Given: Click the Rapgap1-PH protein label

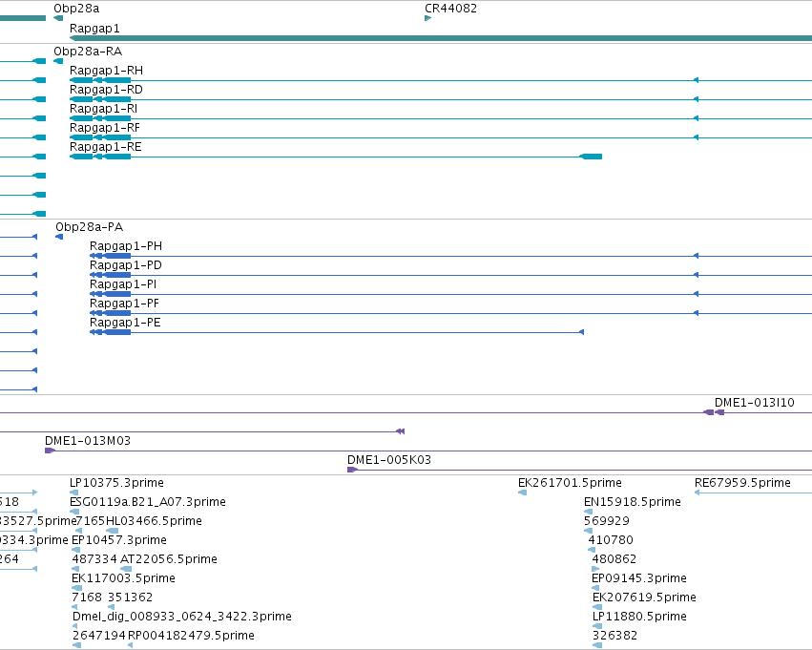Looking at the screenshot, I should point(126,246).
